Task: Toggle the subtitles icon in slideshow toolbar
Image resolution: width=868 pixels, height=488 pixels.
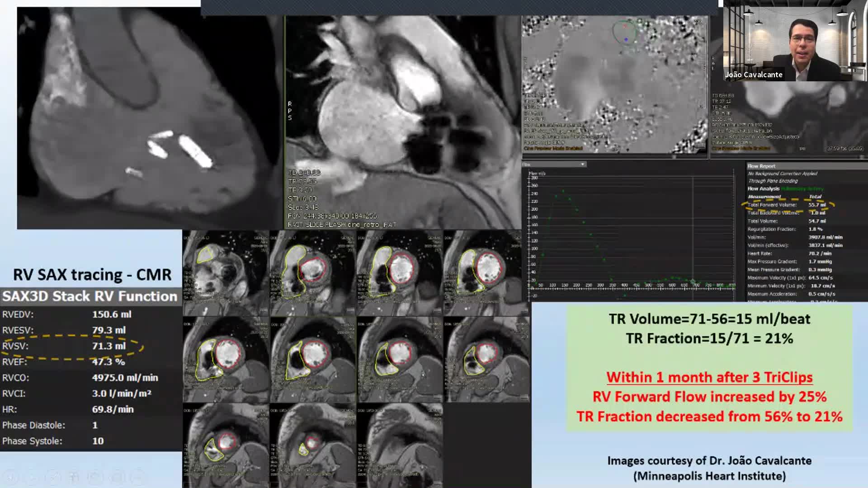Action: (x=117, y=477)
